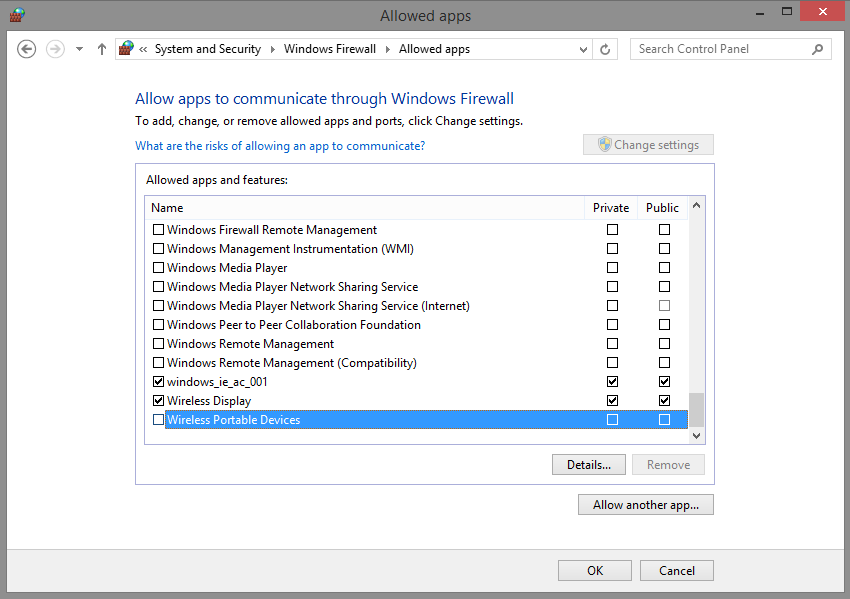The height and width of the screenshot is (599, 850).
Task: Open the recent locations dropdown arrow
Action: (80, 49)
